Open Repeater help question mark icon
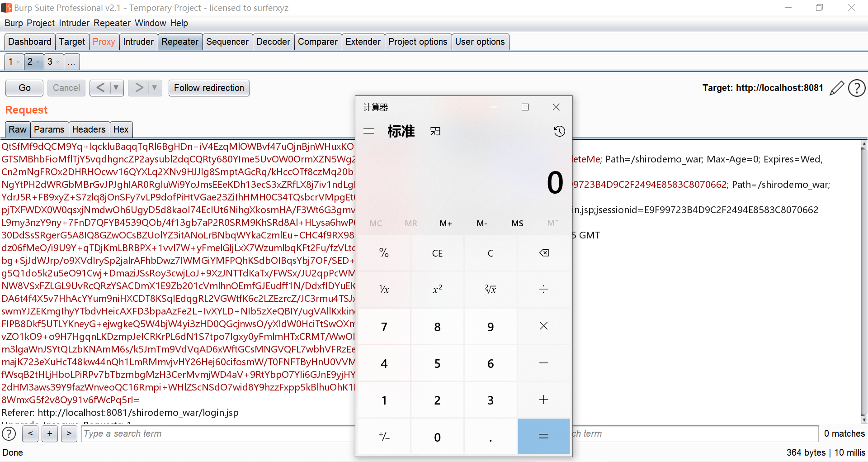The height and width of the screenshot is (462, 868). pos(857,88)
